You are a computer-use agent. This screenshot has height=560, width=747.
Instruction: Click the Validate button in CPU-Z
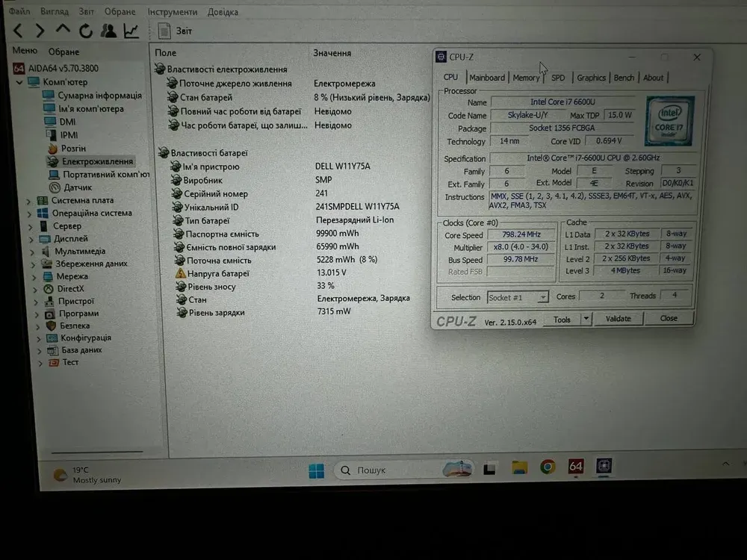tap(618, 319)
